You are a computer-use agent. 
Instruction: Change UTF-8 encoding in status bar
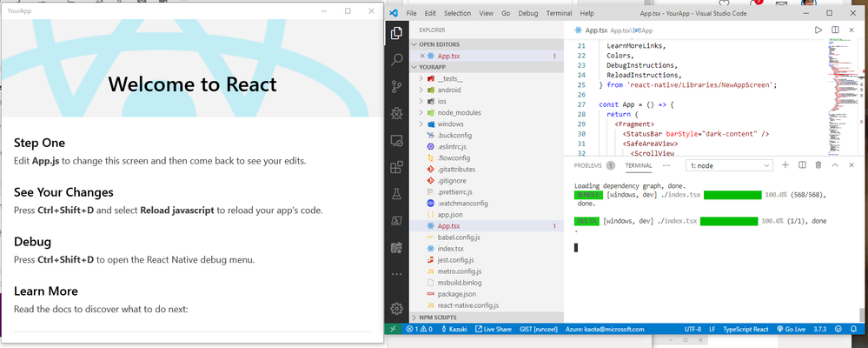coord(692,329)
